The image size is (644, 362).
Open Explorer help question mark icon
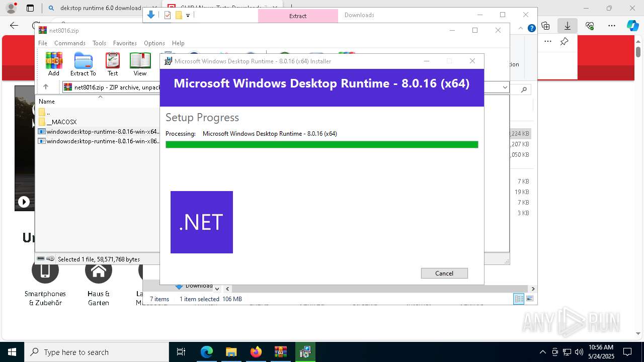point(531,28)
